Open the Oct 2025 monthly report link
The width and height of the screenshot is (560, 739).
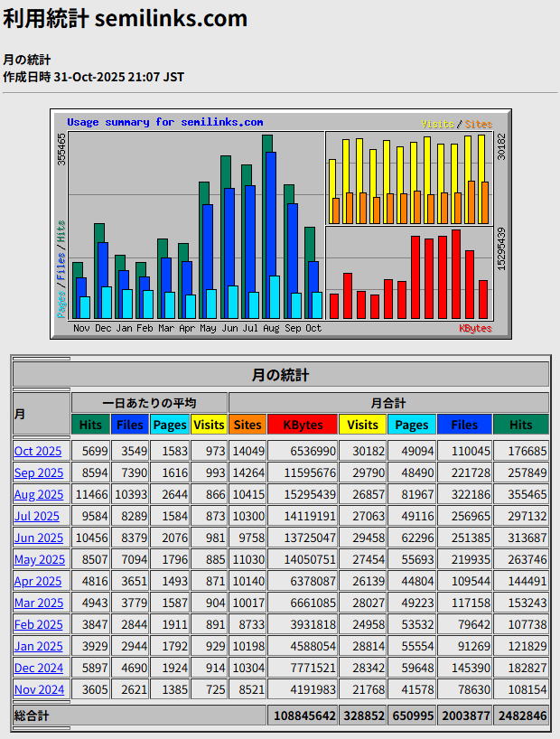[x=38, y=451]
